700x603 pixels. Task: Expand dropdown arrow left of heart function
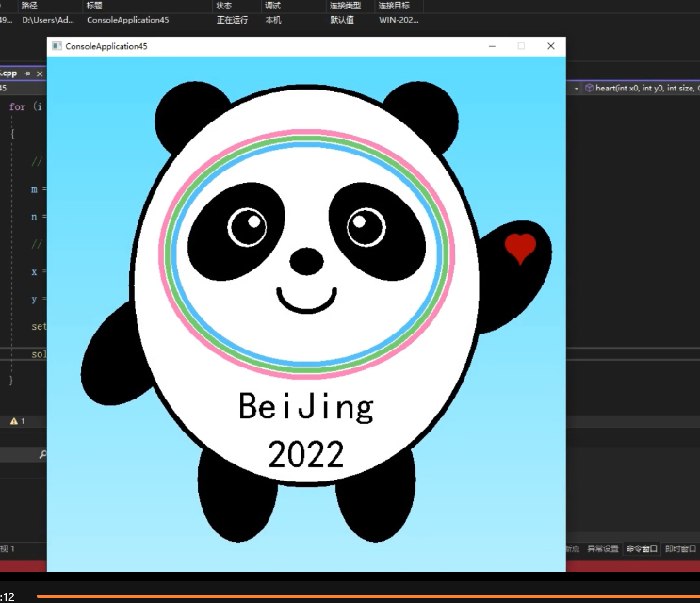(x=576, y=88)
